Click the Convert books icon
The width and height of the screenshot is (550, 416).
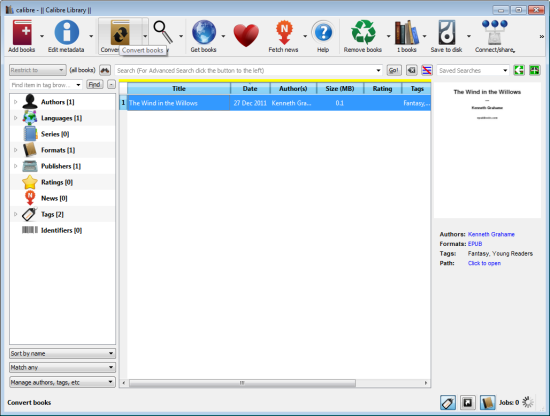[x=120, y=33]
